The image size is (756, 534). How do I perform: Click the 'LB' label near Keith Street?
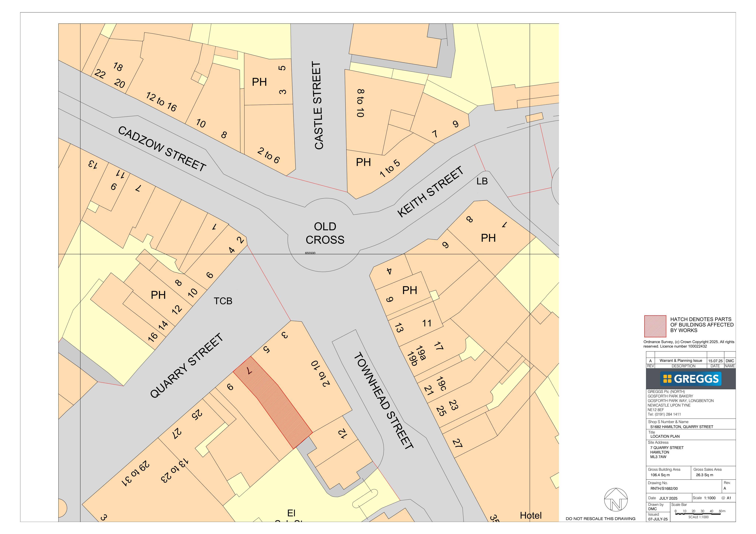[482, 181]
